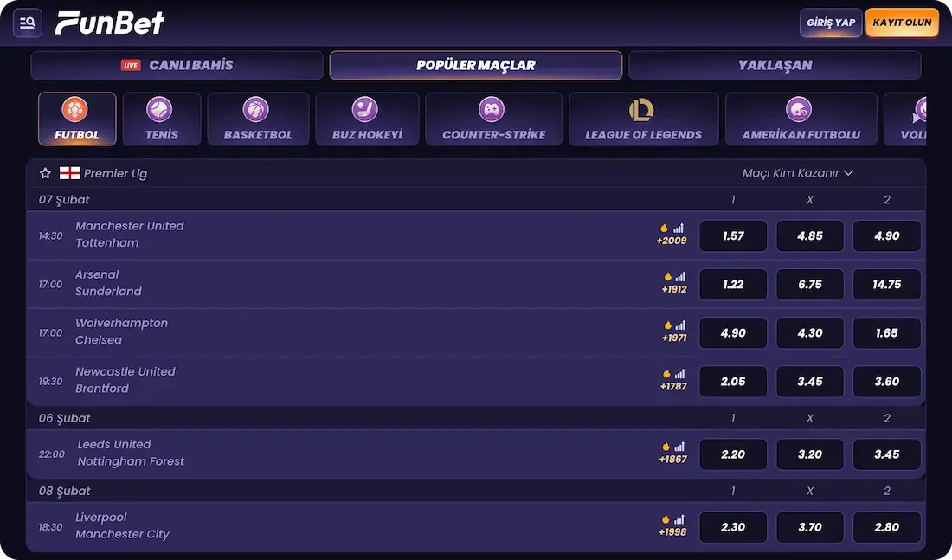Open the YAKLAŞAN tab
Image resolution: width=952 pixels, height=560 pixels.
pyautogui.click(x=775, y=64)
